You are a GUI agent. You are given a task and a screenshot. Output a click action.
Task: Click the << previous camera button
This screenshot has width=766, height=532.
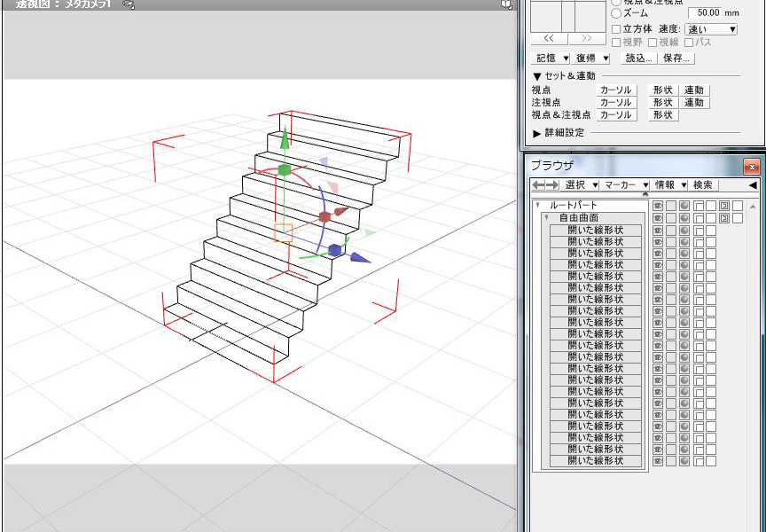(x=549, y=38)
